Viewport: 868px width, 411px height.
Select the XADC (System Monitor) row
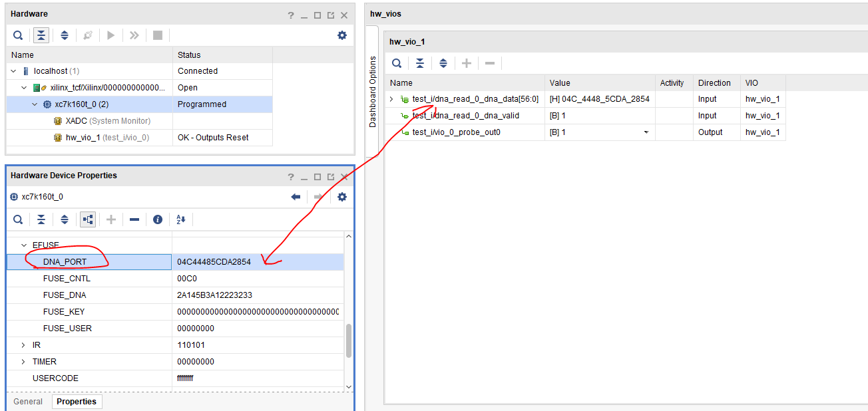139,121
